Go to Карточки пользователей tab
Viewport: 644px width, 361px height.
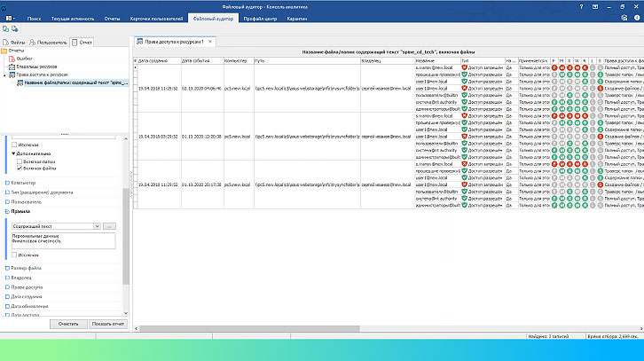[156, 19]
